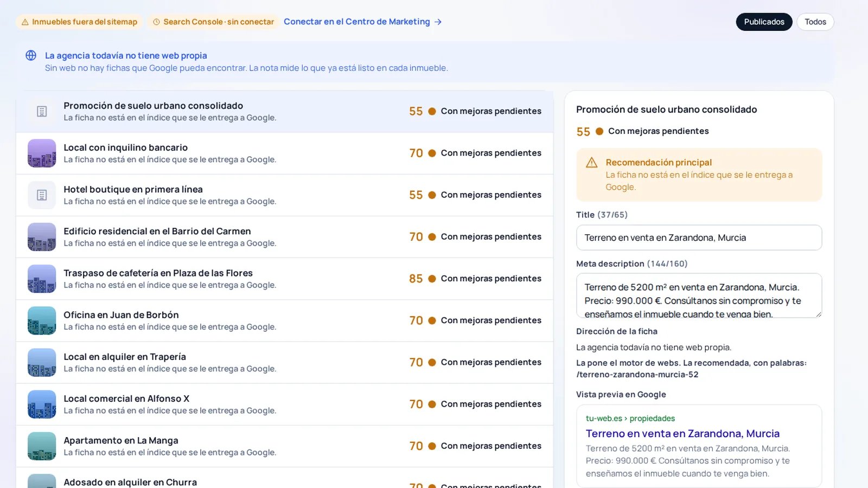
Task: Edit the Title field Terreno en venta en Zarandona
Action: (x=699, y=237)
